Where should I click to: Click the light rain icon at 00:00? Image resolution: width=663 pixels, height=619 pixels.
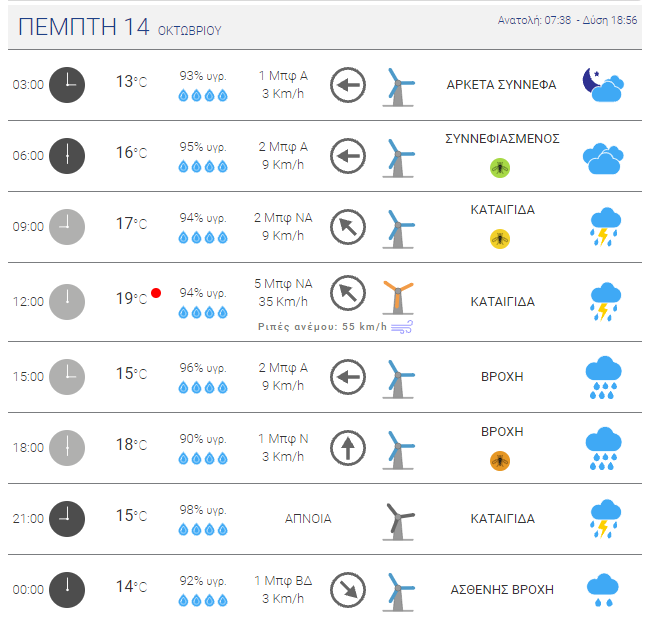click(x=603, y=590)
